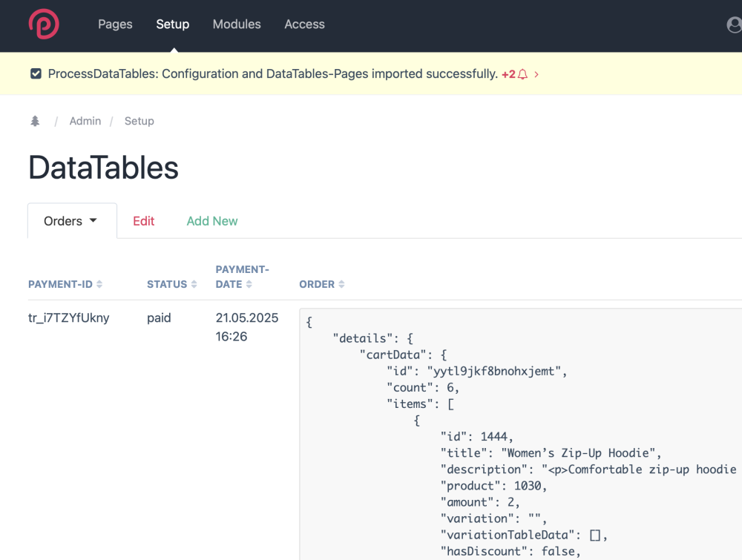742x560 pixels.
Task: Open the Pages menu
Action: pyautogui.click(x=115, y=24)
